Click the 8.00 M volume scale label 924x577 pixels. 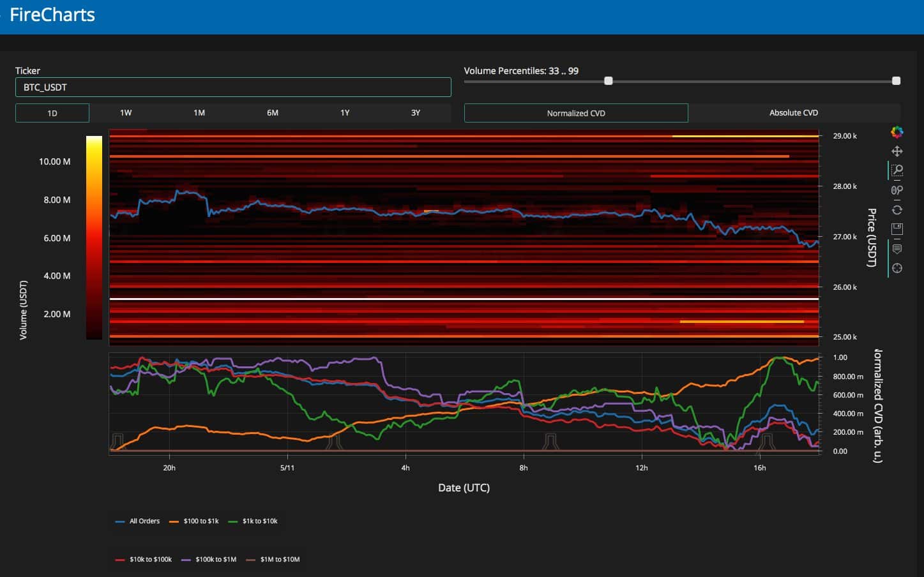coord(57,200)
